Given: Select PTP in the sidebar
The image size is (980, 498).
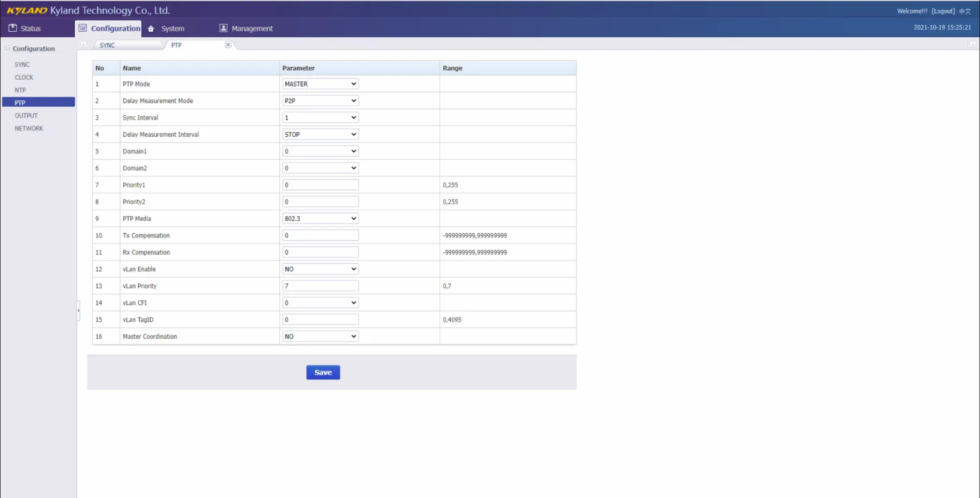Looking at the screenshot, I should point(38,102).
